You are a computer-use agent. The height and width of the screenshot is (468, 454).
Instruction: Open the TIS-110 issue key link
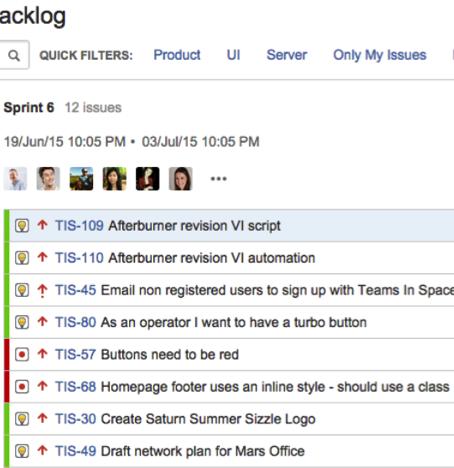[79, 258]
